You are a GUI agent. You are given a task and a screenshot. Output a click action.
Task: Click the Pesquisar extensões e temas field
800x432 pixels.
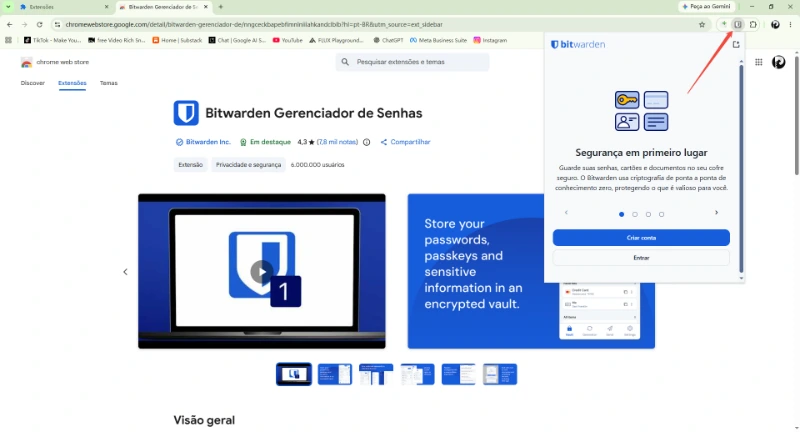[x=412, y=62]
